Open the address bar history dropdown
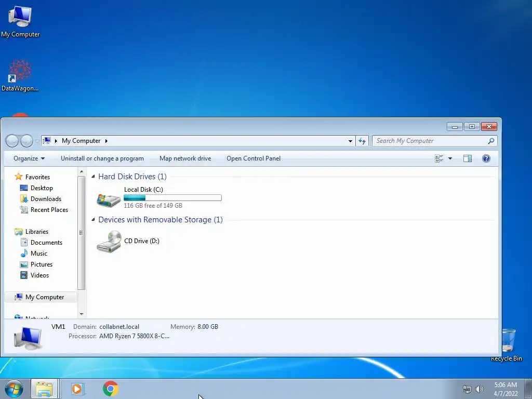This screenshot has width=532, height=399. coord(351,141)
